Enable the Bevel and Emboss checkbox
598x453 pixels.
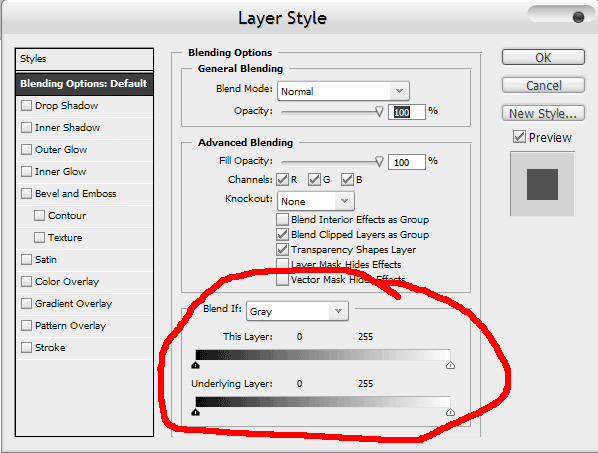[x=26, y=194]
